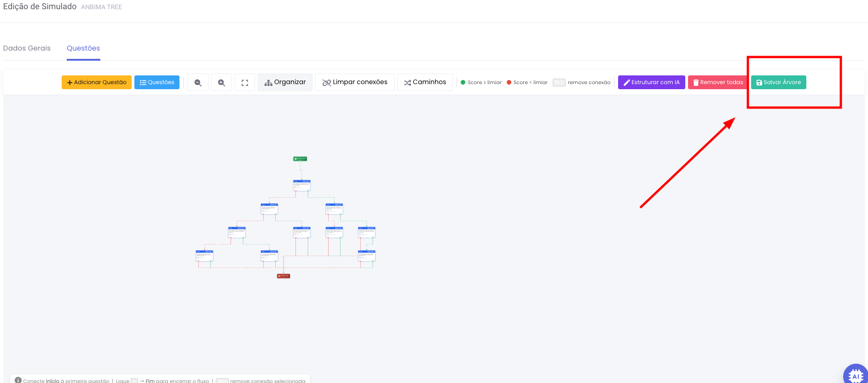Screen dimensions: 868x383
Task: Select the green start node in tree
Action: [300, 159]
